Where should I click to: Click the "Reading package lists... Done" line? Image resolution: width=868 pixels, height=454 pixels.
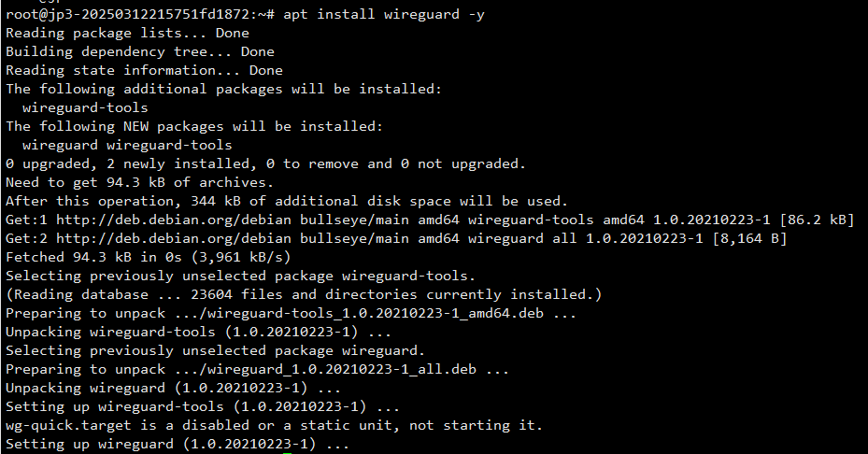tap(127, 33)
